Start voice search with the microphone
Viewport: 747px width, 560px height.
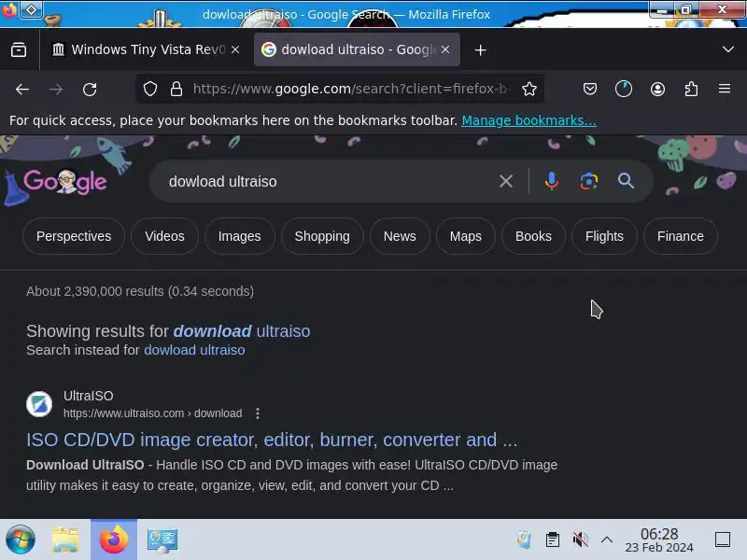[552, 181]
